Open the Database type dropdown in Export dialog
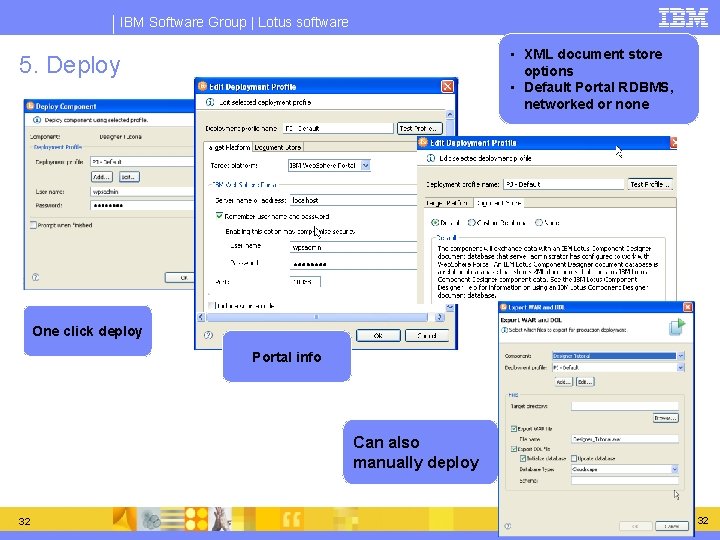This screenshot has height=540, width=720. tap(675, 469)
